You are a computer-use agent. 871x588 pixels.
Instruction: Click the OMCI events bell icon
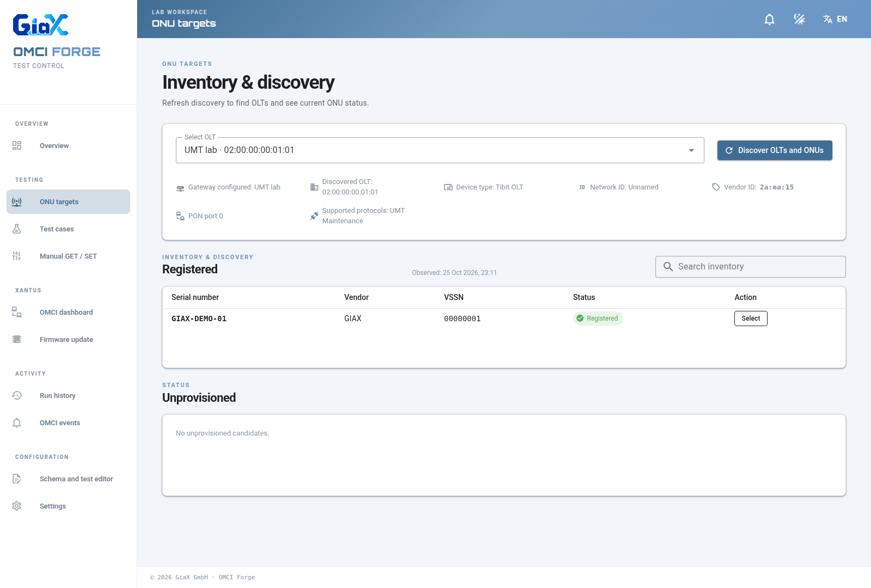tap(17, 422)
